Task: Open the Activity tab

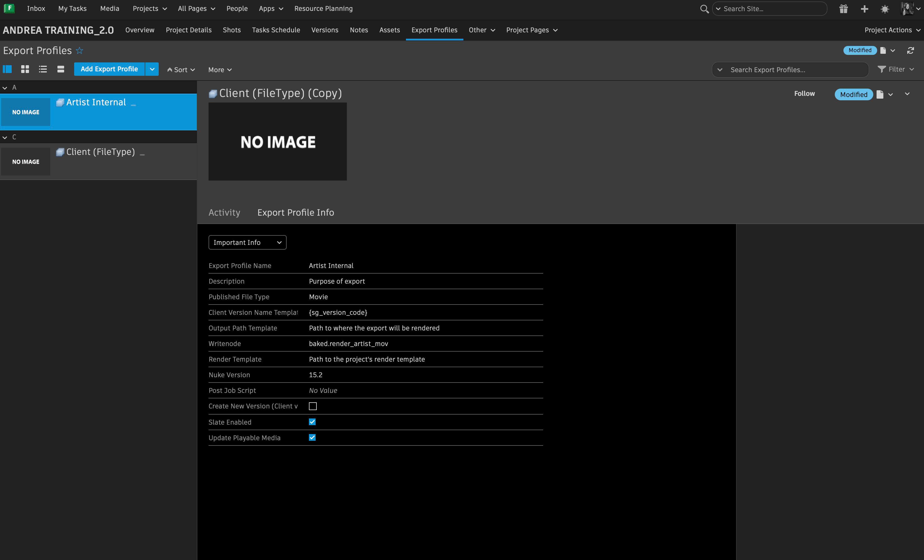Action: 224,213
